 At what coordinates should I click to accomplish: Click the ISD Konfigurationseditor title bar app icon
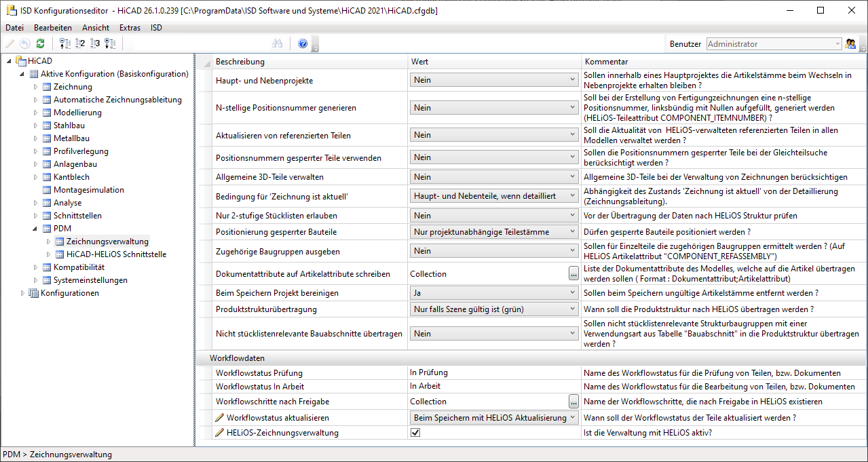[x=11, y=10]
